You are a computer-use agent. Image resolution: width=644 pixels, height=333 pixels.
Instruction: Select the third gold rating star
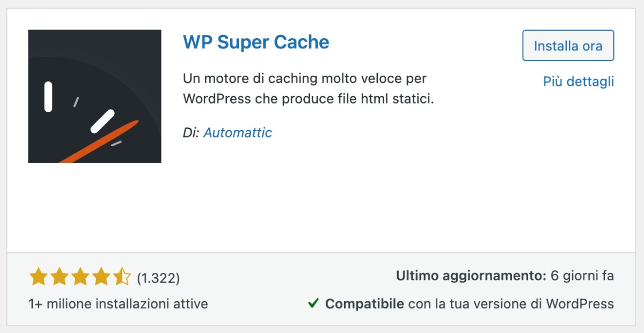[80, 277]
